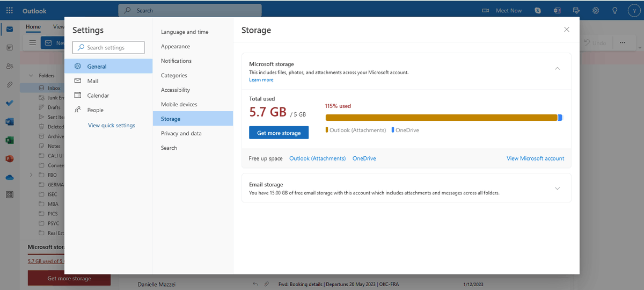Click the OneDrive blue legend swatch

click(393, 130)
